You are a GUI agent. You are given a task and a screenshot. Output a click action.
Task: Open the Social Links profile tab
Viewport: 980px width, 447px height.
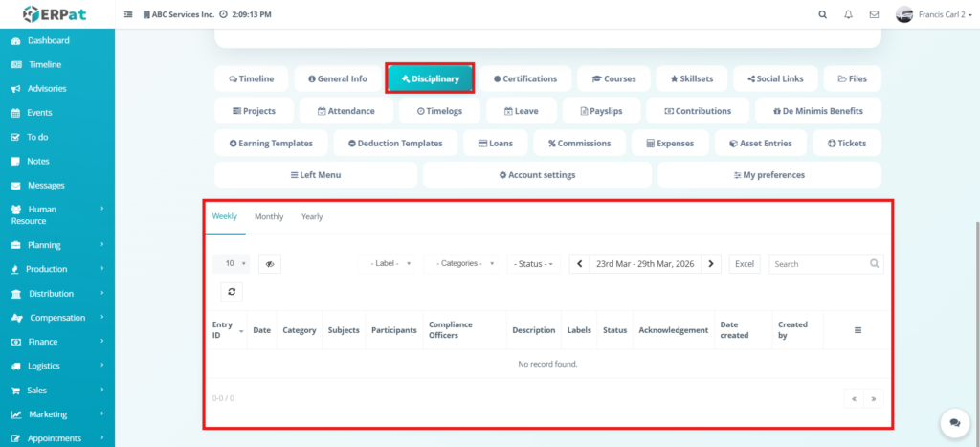[x=775, y=78]
